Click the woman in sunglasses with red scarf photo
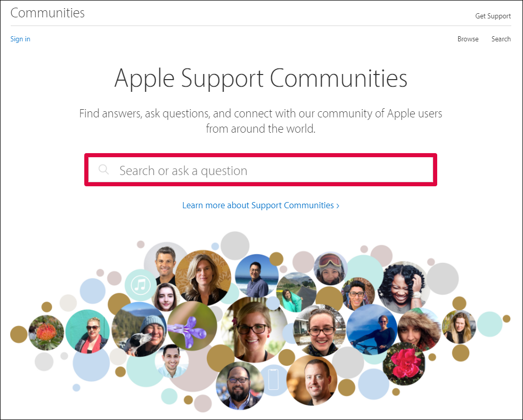The image size is (523, 420). tap(88, 332)
